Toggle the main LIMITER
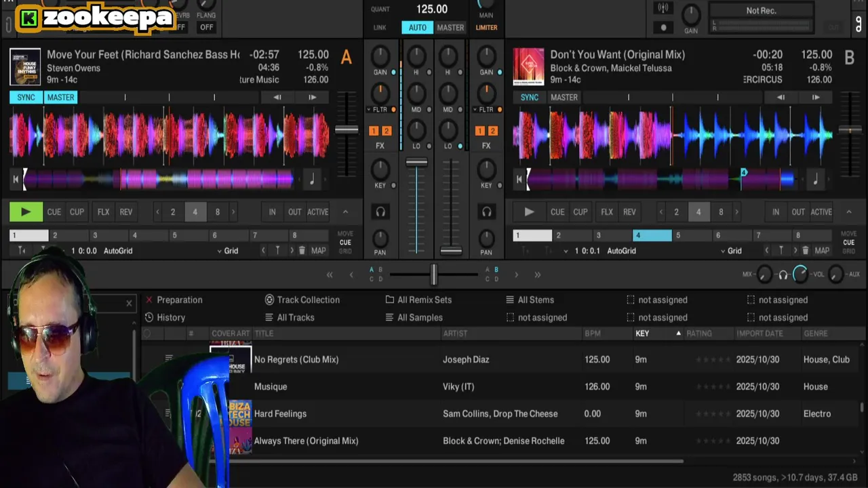 coord(486,28)
